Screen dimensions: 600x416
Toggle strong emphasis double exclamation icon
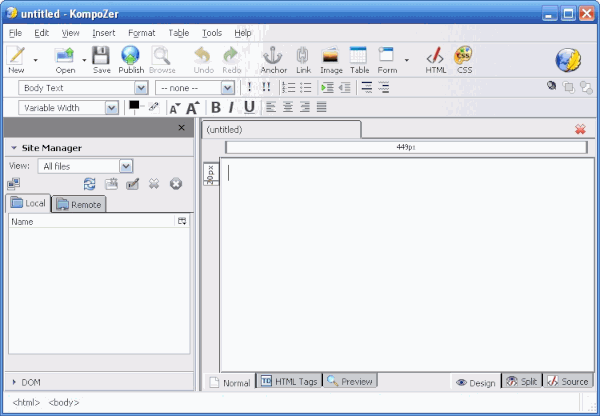(266, 87)
